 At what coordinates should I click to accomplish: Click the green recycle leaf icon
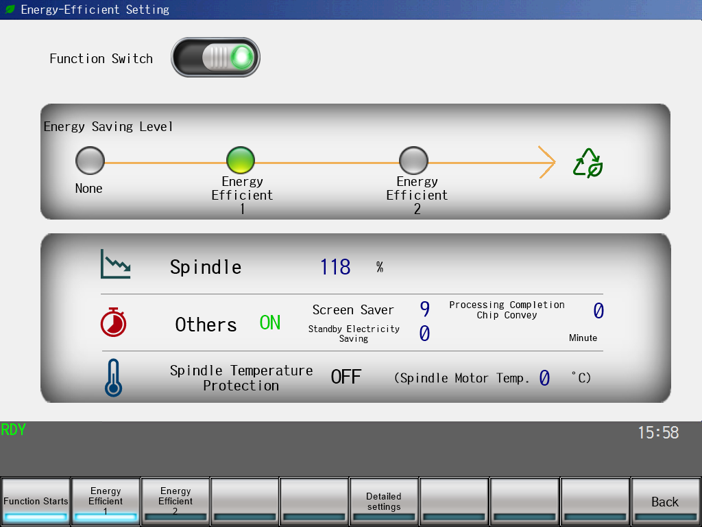(588, 163)
